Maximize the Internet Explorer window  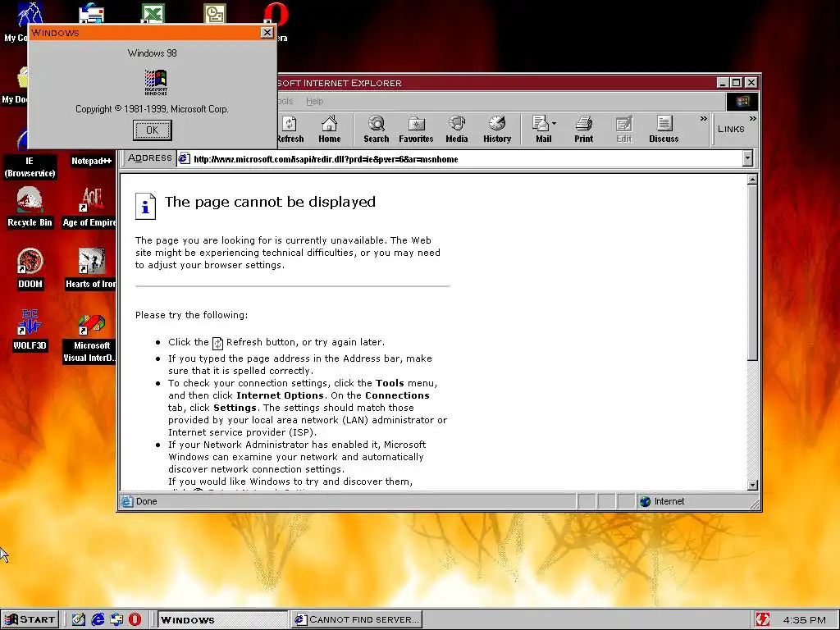(x=736, y=83)
